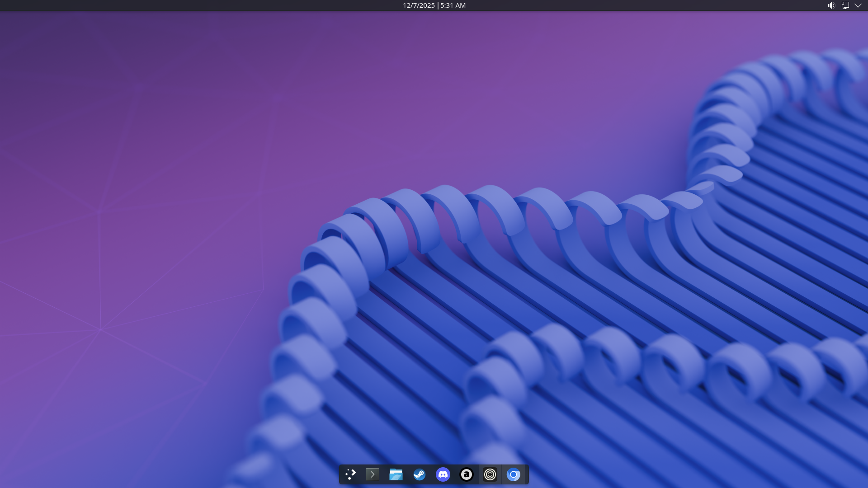This screenshot has height=488, width=868.
Task: Click the black circle 'a' app icon
Action: [x=467, y=474]
